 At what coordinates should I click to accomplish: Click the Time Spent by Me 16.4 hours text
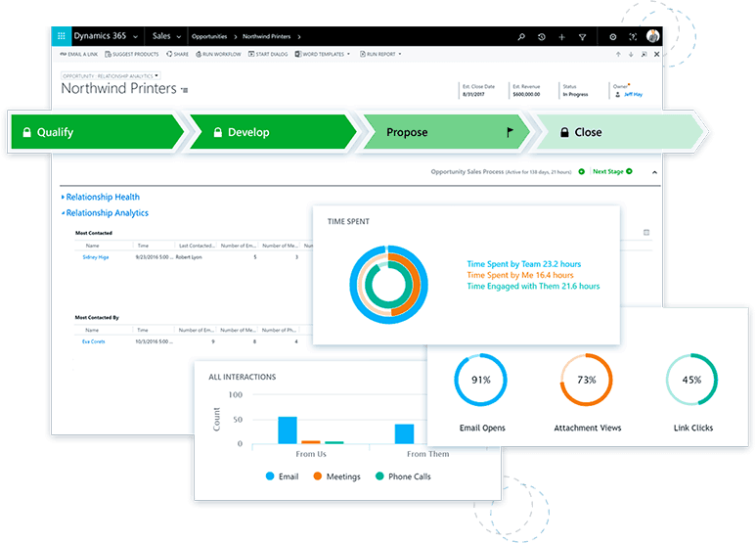pyautogui.click(x=520, y=275)
